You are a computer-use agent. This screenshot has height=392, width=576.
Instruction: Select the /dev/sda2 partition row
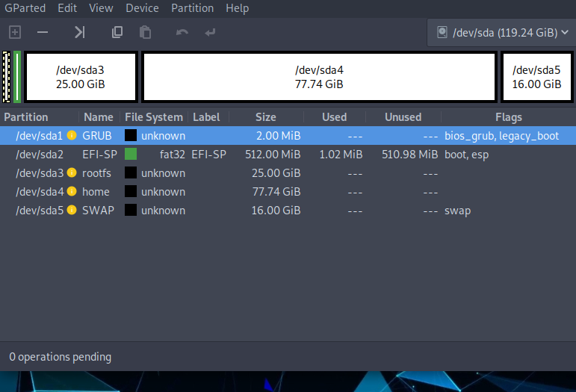tap(288, 154)
